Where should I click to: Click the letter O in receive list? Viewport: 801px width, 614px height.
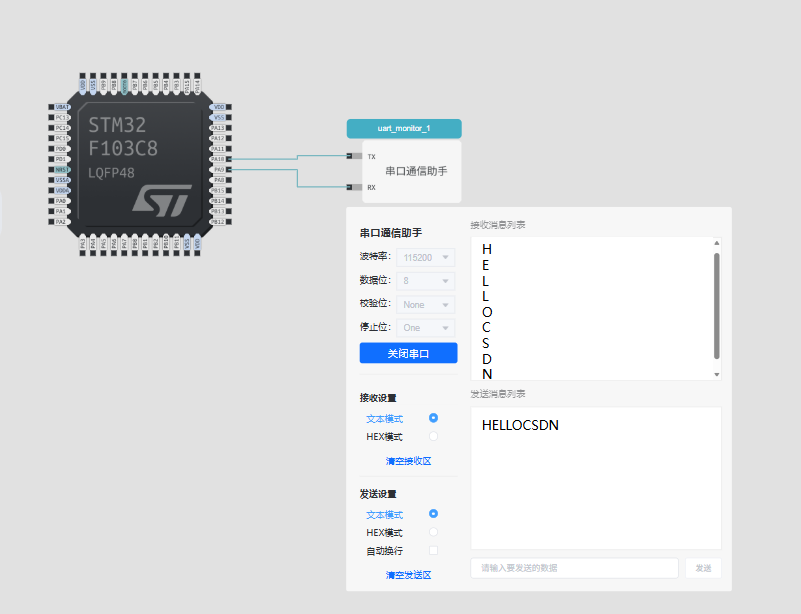pyautogui.click(x=487, y=312)
